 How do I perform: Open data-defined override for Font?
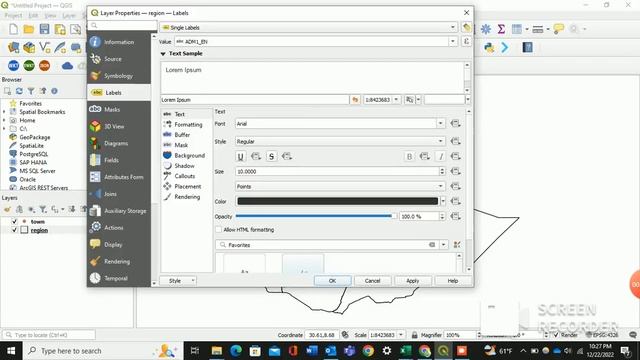(456, 124)
